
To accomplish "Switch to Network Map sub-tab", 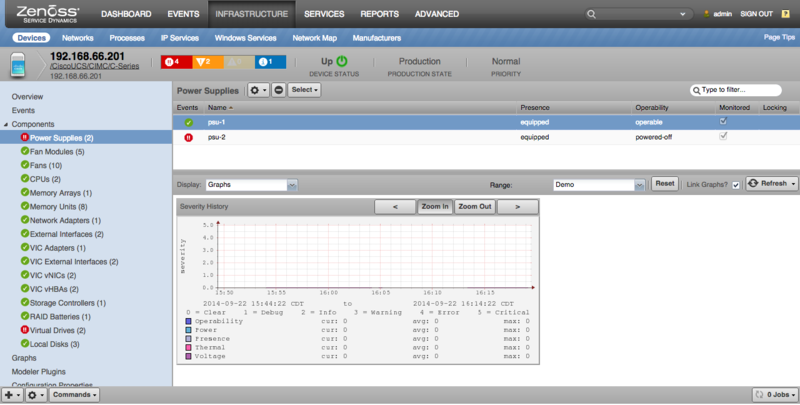I will click(314, 38).
